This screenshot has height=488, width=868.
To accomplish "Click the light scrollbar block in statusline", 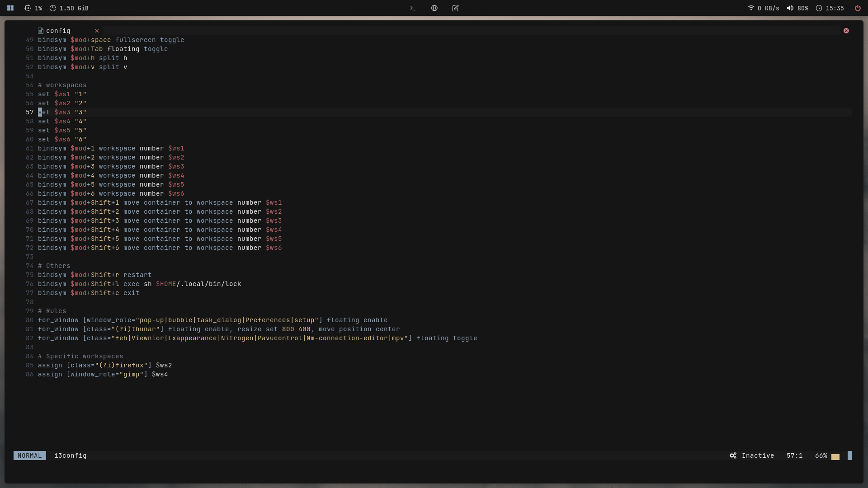I will point(849,455).
